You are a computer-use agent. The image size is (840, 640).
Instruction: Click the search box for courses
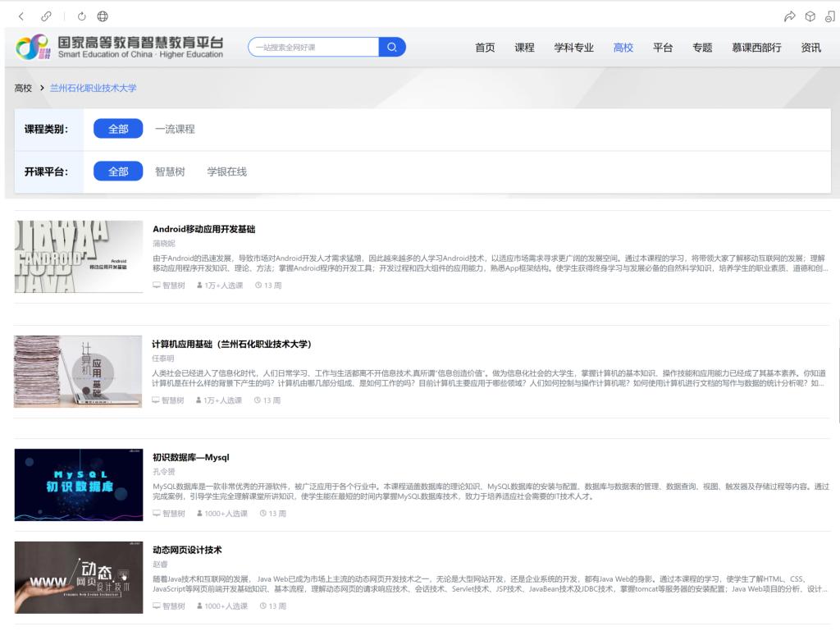click(313, 48)
